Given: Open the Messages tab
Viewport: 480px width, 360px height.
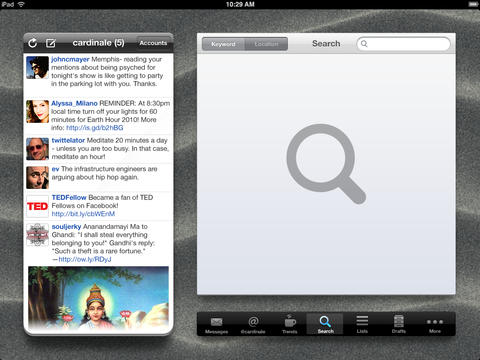Looking at the screenshot, I should pyautogui.click(x=217, y=324).
